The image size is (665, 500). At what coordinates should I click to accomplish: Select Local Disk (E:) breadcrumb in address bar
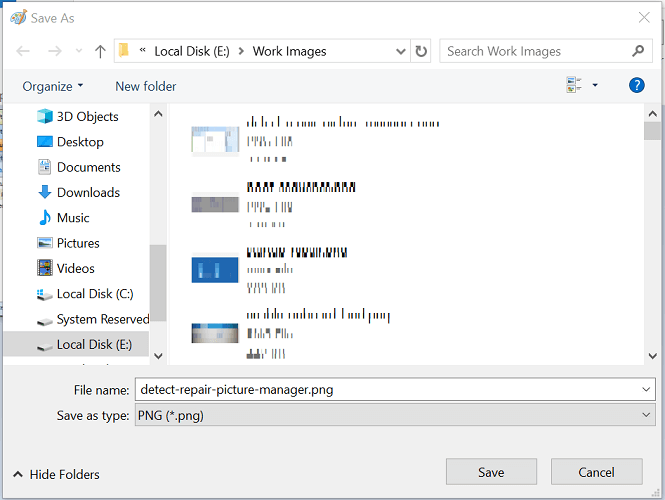pos(192,51)
